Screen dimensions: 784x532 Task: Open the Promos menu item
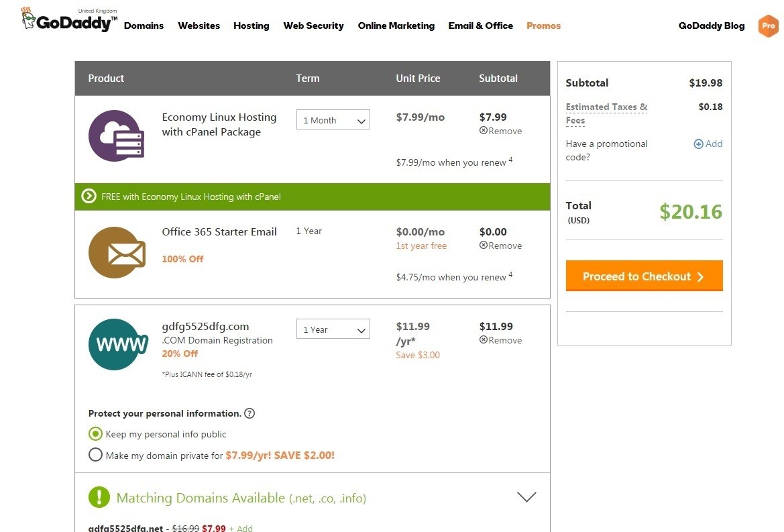click(543, 25)
